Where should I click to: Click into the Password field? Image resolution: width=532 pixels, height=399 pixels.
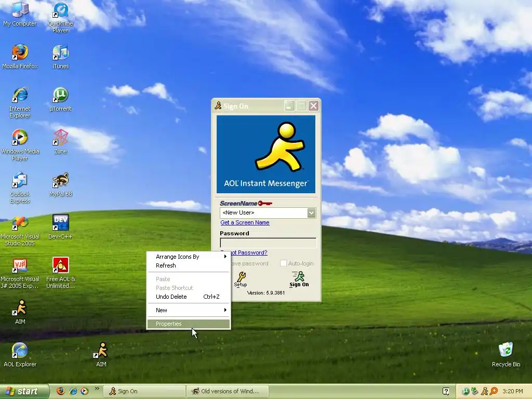[268, 243]
